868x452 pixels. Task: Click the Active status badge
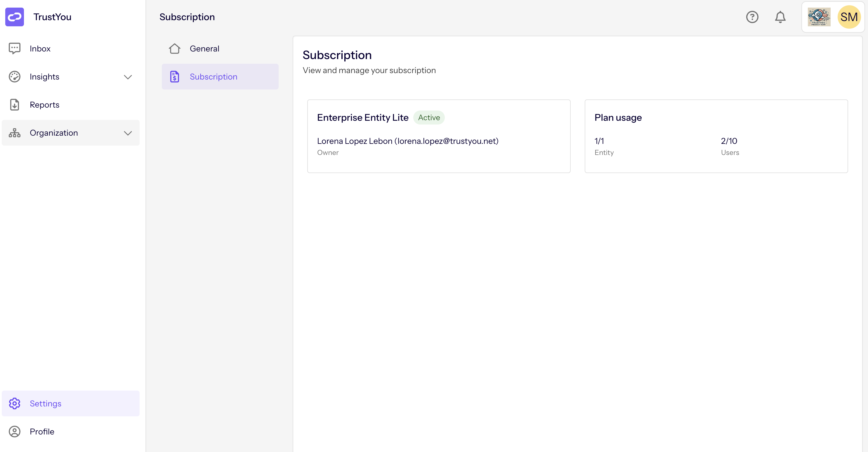(x=429, y=117)
